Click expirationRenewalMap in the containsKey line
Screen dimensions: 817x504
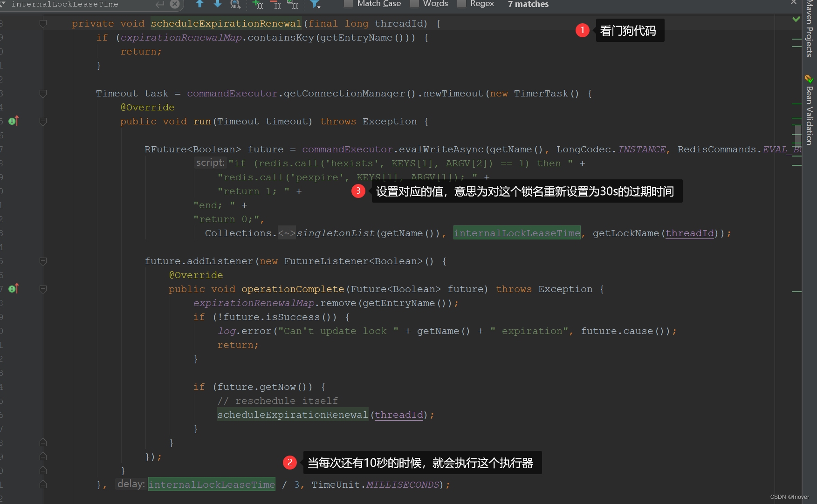(181, 37)
